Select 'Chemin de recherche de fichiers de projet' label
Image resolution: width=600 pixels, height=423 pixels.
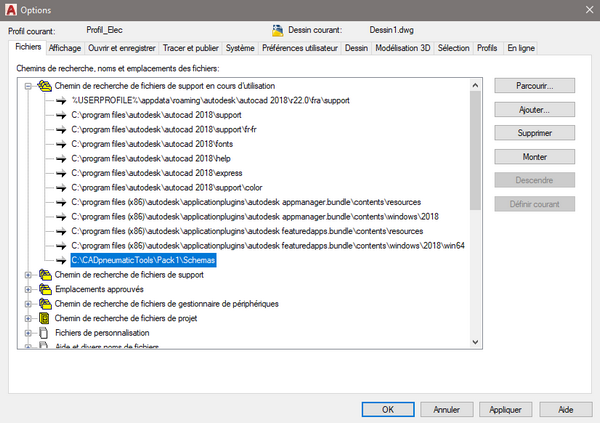[126, 318]
